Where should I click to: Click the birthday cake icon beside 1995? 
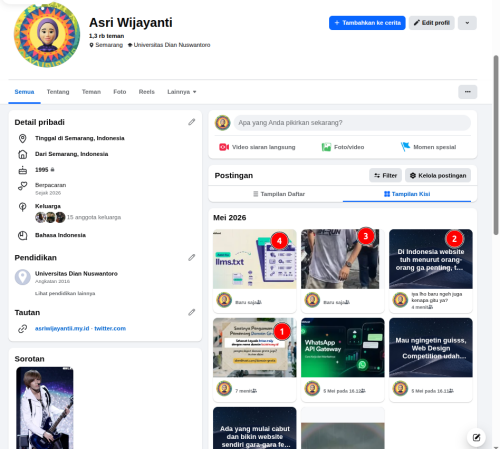22,170
